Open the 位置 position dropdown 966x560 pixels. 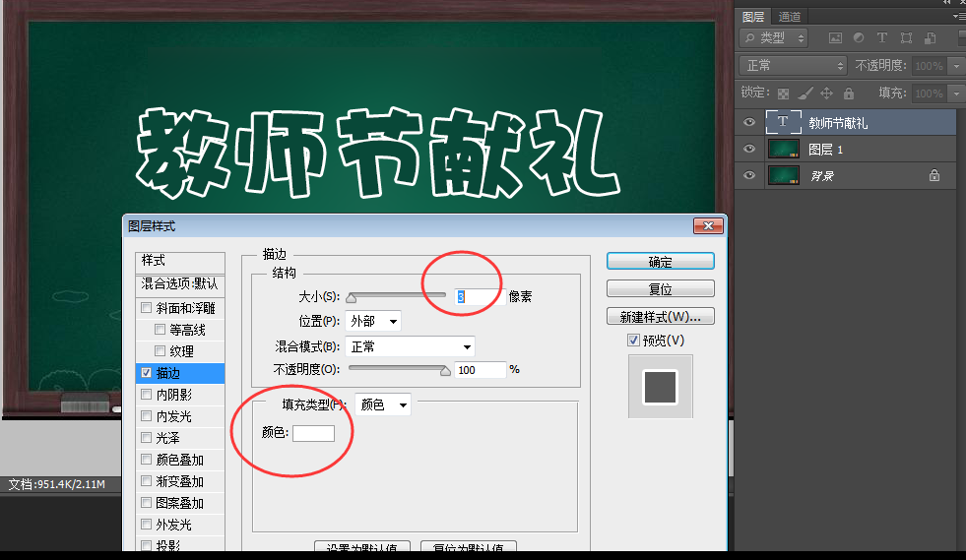pyautogui.click(x=373, y=321)
